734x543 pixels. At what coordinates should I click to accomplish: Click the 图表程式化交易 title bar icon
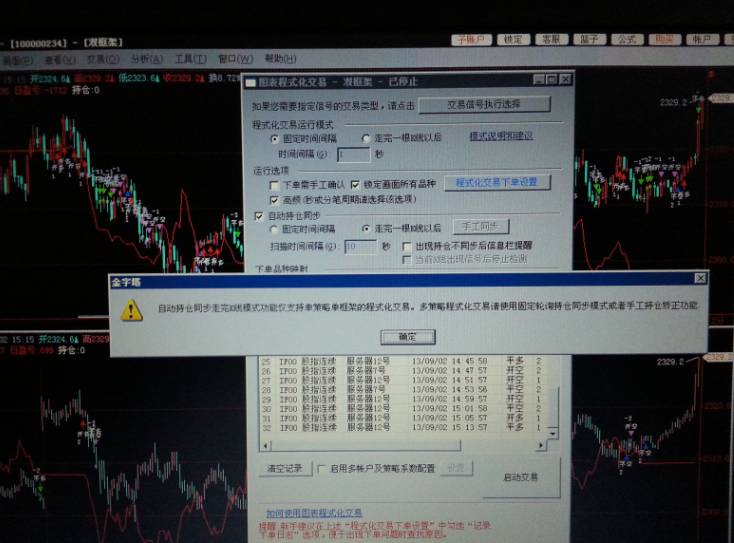(x=250, y=83)
